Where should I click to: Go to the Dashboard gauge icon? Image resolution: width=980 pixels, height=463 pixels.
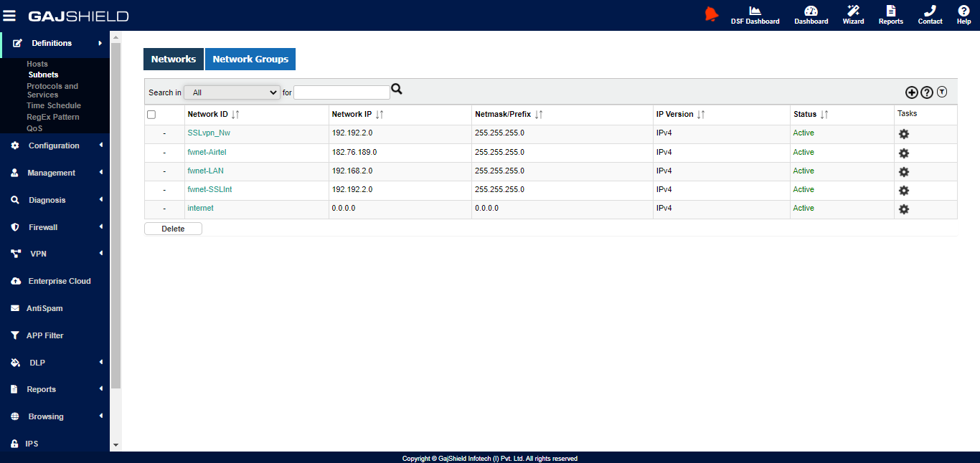[811, 15]
